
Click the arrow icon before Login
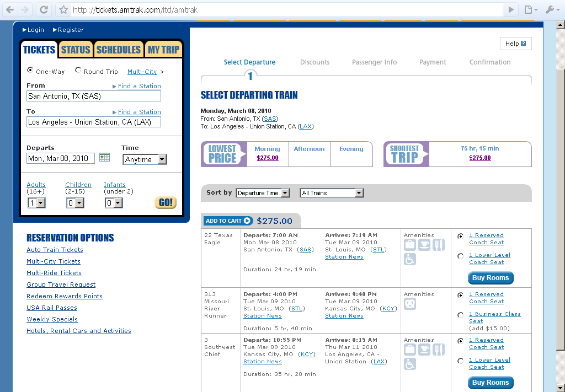(24, 30)
